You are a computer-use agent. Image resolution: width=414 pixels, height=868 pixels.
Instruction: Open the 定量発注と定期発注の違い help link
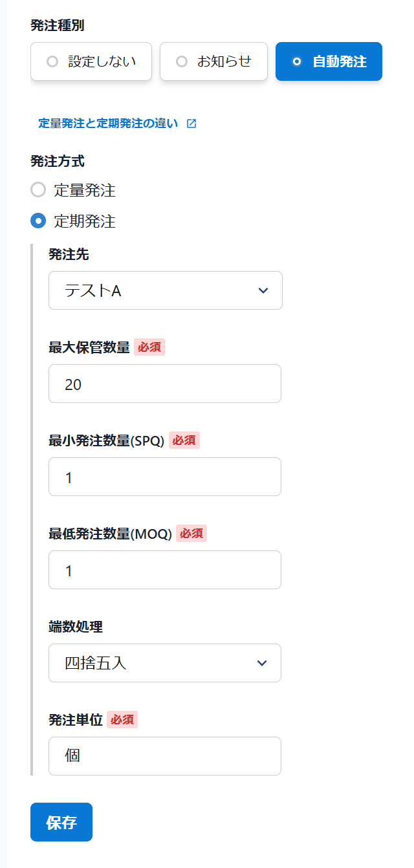[108, 124]
